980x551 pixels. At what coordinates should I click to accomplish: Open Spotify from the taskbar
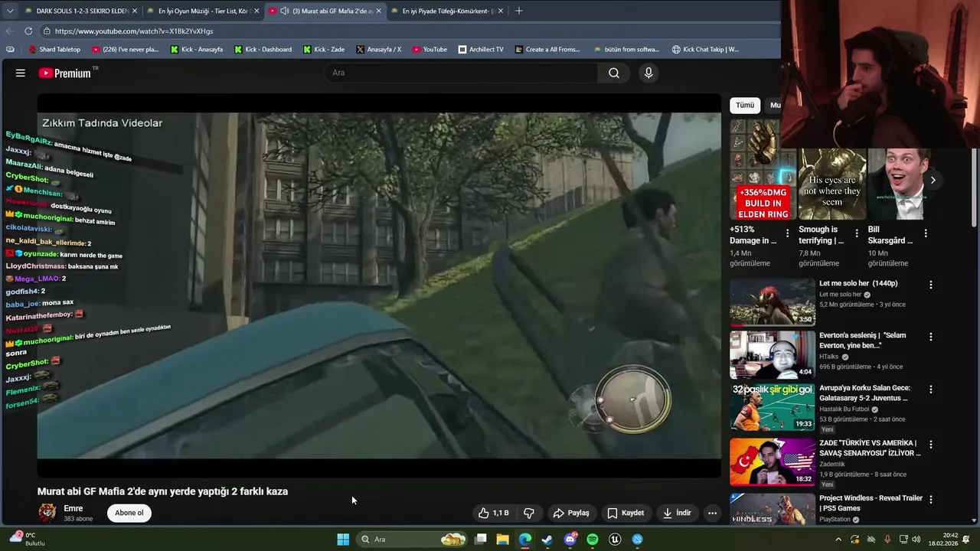pos(593,540)
